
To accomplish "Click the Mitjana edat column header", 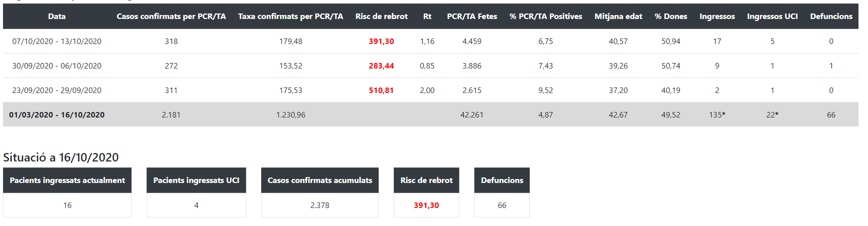I will tap(618, 16).
